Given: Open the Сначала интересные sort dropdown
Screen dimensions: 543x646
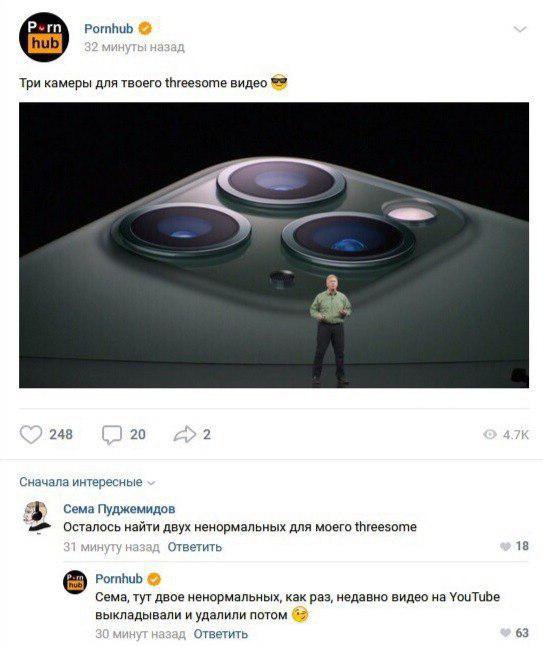Looking at the screenshot, I should [87, 482].
